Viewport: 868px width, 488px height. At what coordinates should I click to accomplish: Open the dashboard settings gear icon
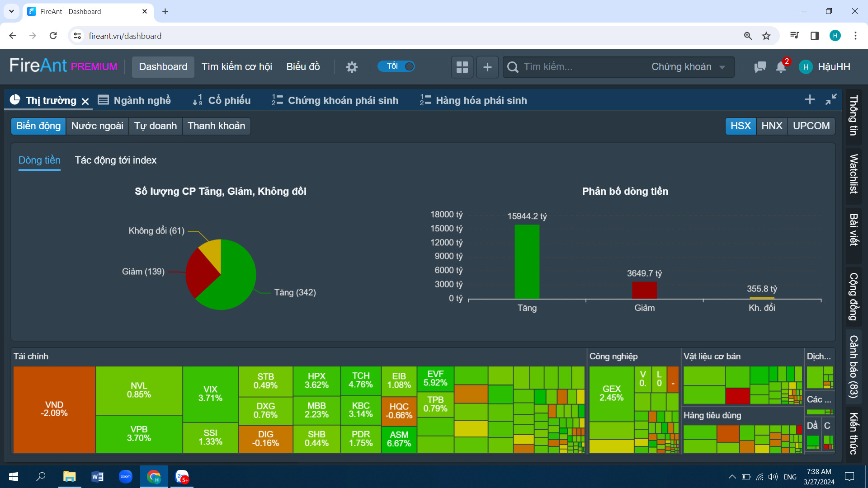(x=352, y=67)
